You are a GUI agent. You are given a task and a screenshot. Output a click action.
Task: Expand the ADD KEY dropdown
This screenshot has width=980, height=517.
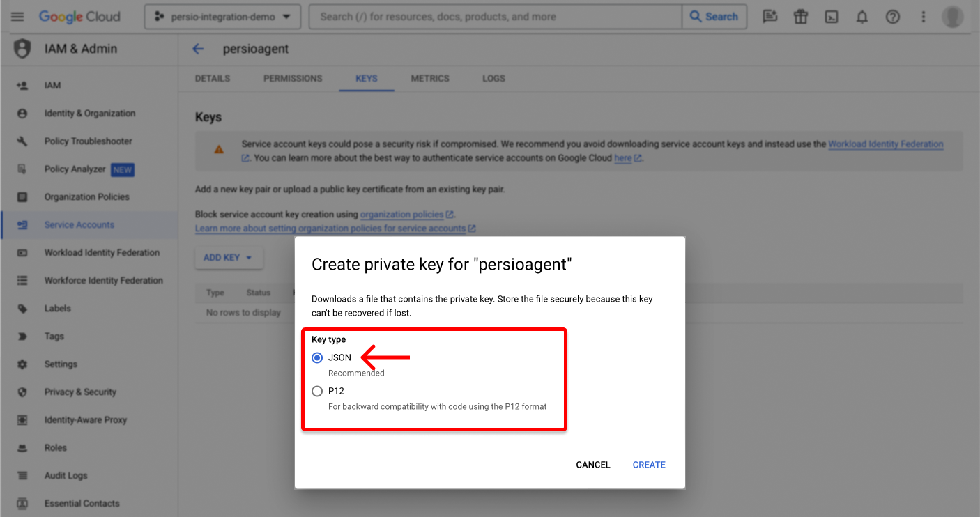(229, 258)
